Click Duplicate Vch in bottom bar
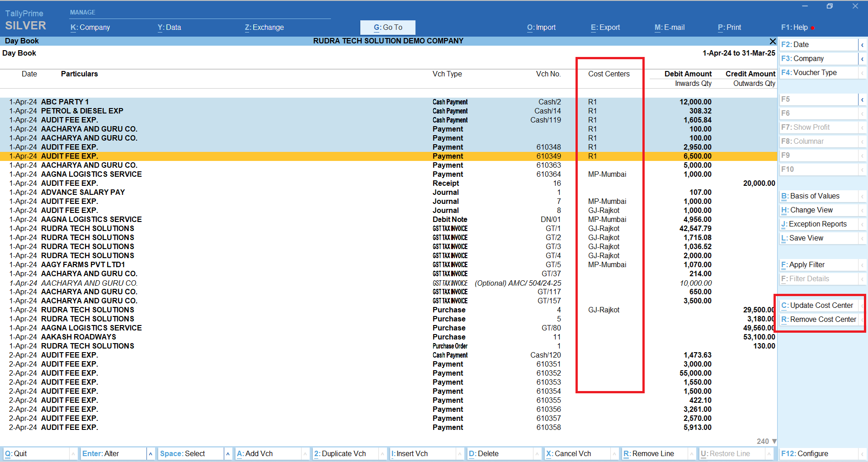The height and width of the screenshot is (462, 868). tap(340, 453)
